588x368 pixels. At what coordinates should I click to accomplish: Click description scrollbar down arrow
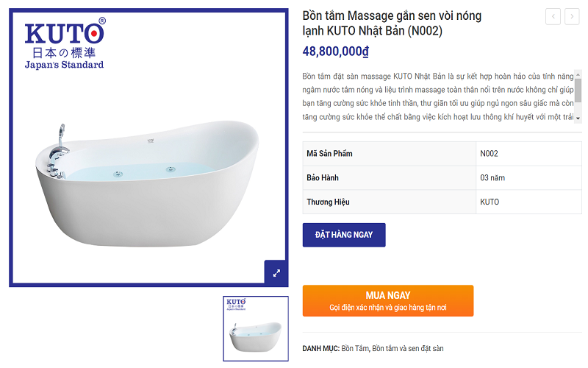tap(578, 118)
